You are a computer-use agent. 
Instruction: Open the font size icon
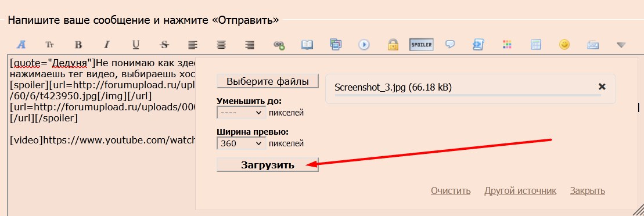click(x=50, y=44)
